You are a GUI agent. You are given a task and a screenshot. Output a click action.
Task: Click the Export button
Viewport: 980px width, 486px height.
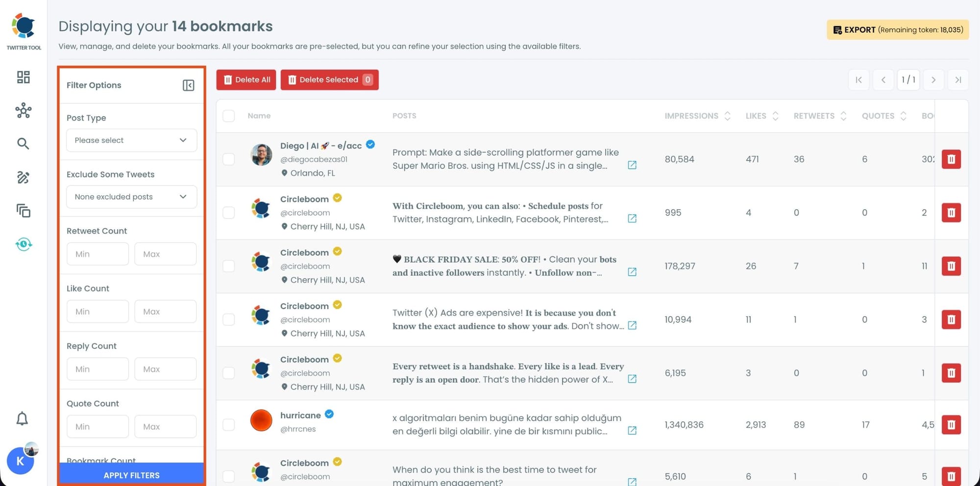897,30
